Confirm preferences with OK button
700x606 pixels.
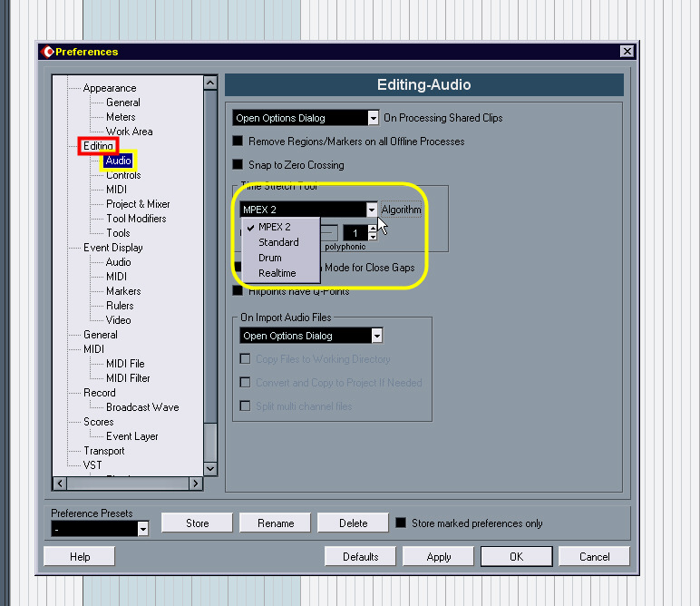coord(517,557)
